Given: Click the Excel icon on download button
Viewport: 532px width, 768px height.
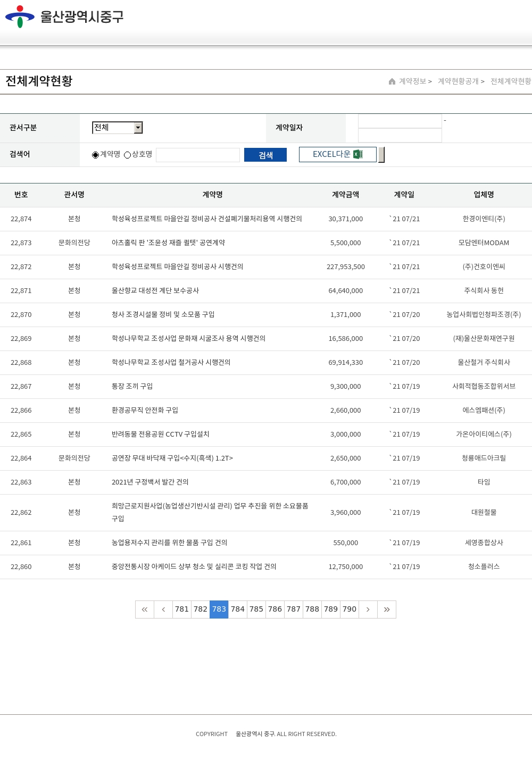Looking at the screenshot, I should pos(358,154).
